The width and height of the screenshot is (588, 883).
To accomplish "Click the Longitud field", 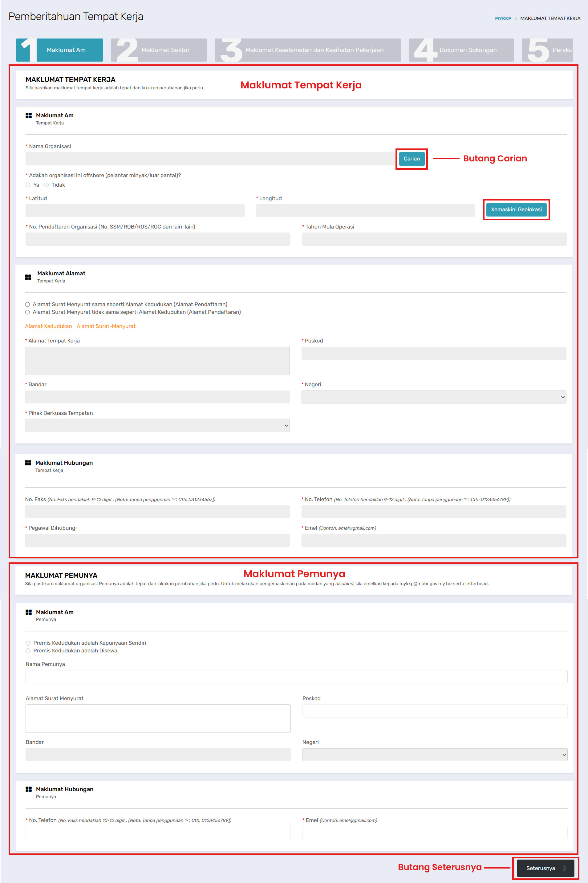I will (365, 211).
